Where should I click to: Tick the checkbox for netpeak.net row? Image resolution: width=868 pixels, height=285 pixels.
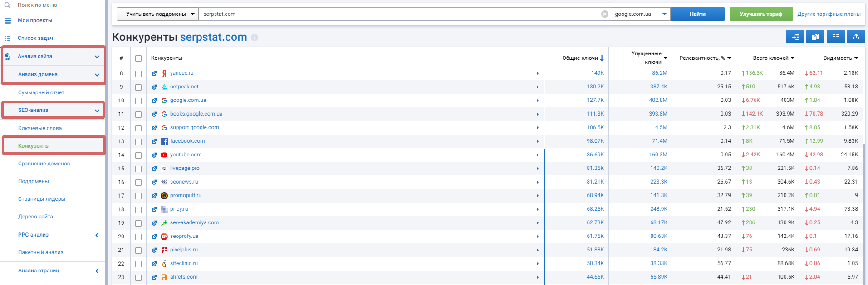tap(138, 87)
